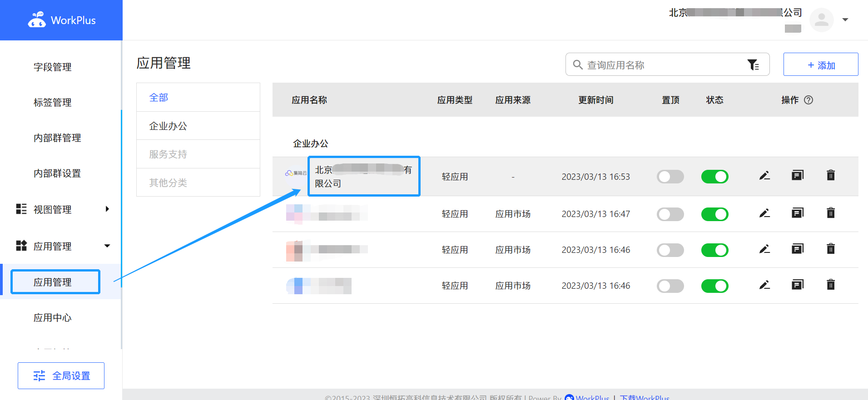This screenshot has height=400, width=868.
Task: Open details icon for the 16:47 app row
Action: 797,213
